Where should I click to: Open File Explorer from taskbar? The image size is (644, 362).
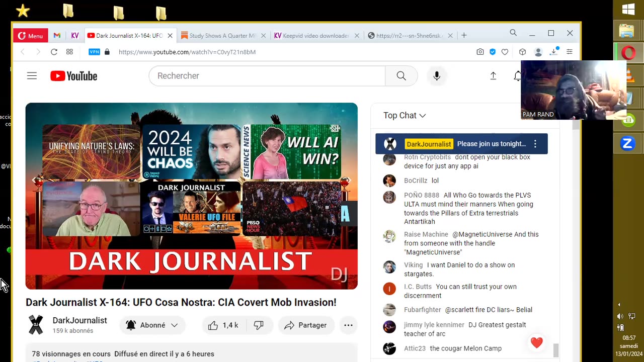tap(627, 32)
